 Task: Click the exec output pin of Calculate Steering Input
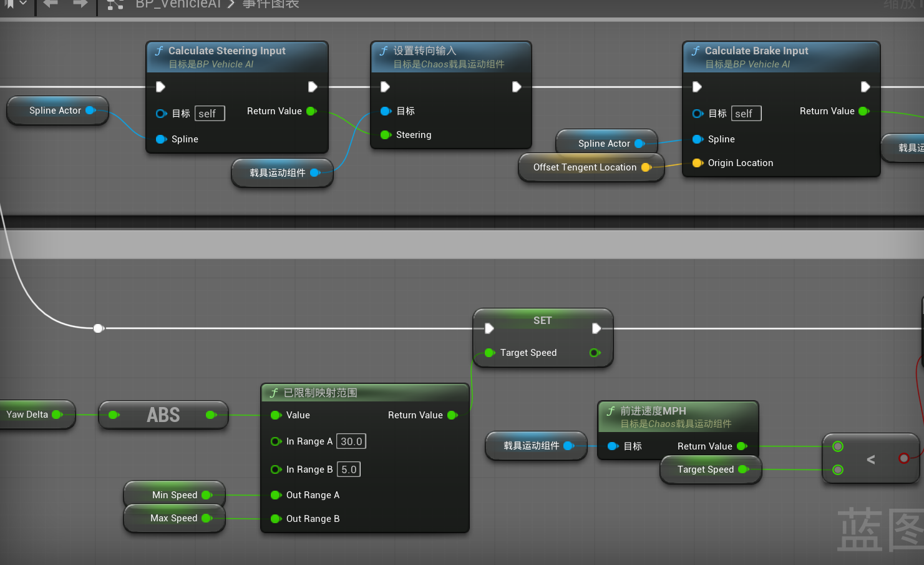pos(313,87)
